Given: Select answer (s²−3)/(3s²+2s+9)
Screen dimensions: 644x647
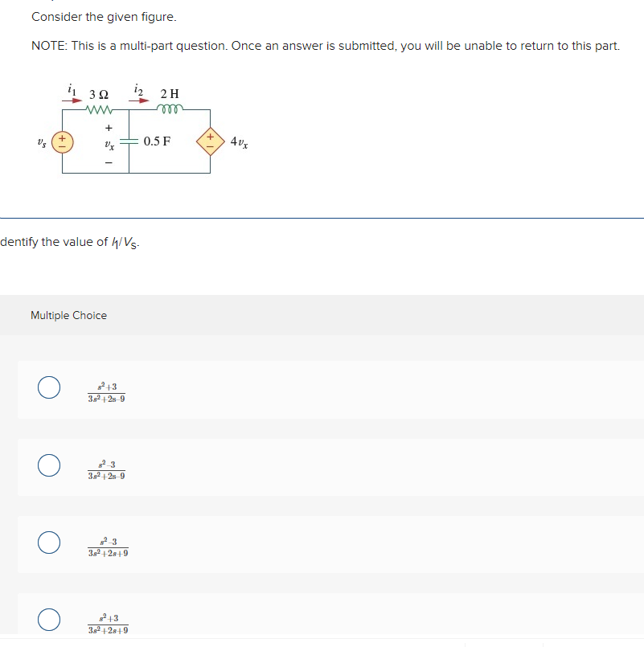Looking at the screenshot, I should click(48, 543).
